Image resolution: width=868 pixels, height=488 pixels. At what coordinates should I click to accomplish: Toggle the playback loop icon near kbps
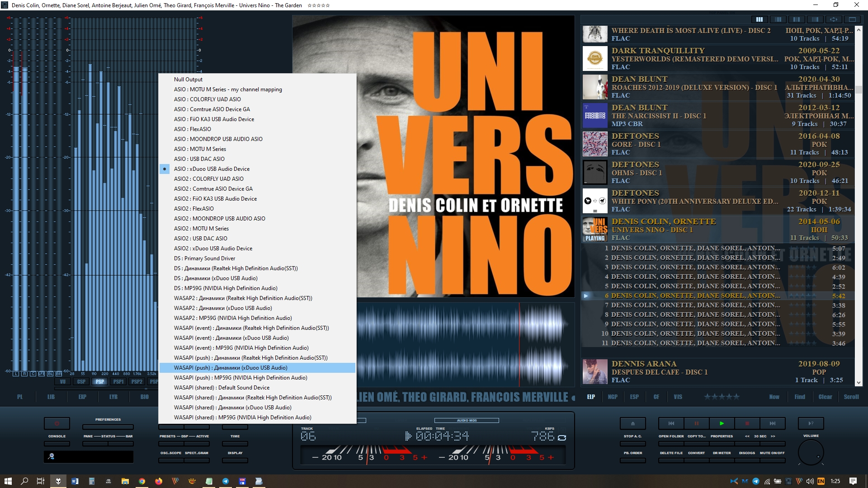[562, 437]
